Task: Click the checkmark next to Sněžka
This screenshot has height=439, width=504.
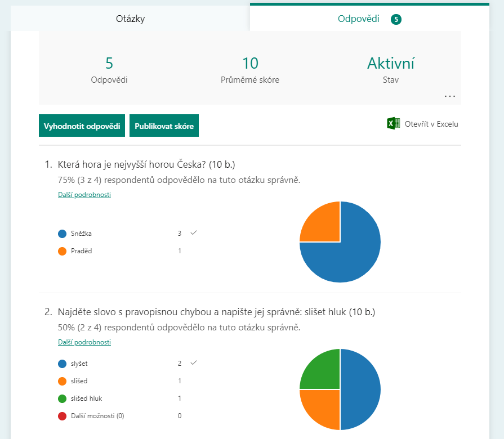Action: tap(194, 233)
